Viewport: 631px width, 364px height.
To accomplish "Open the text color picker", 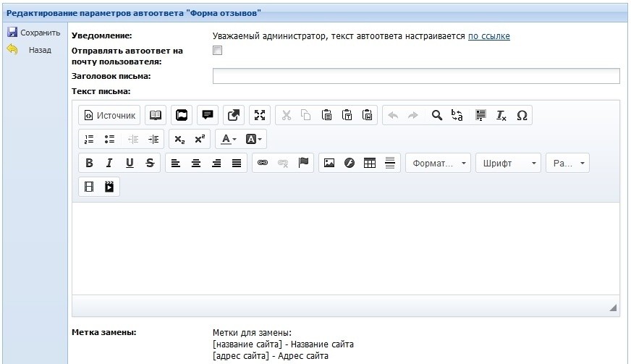I will click(229, 139).
